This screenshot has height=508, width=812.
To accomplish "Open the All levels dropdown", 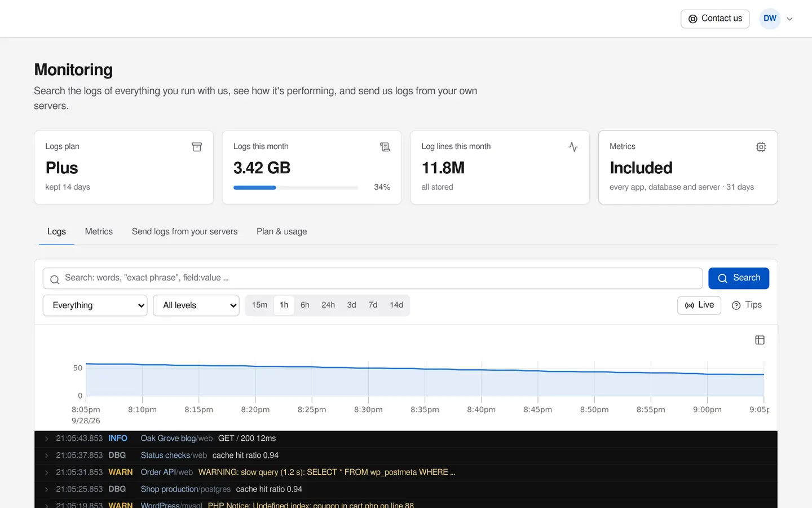I will click(x=196, y=305).
